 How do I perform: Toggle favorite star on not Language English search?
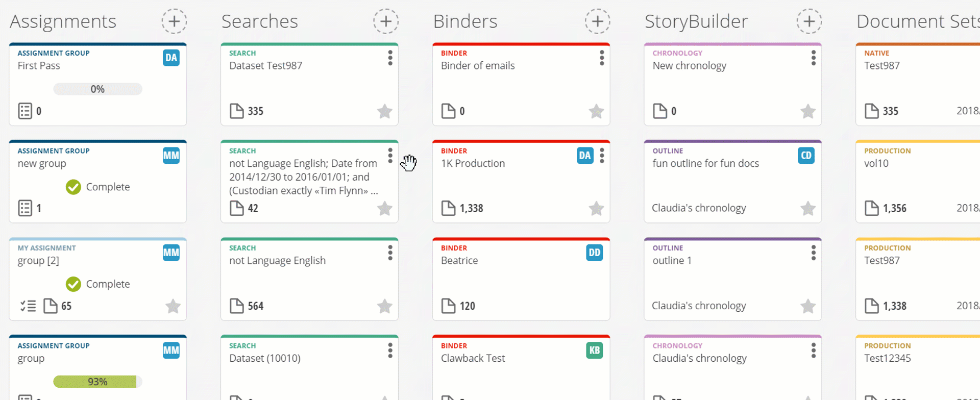click(385, 306)
